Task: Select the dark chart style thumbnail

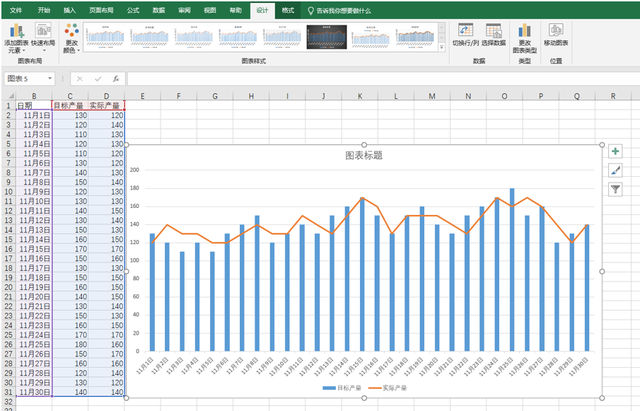Action: (326, 37)
